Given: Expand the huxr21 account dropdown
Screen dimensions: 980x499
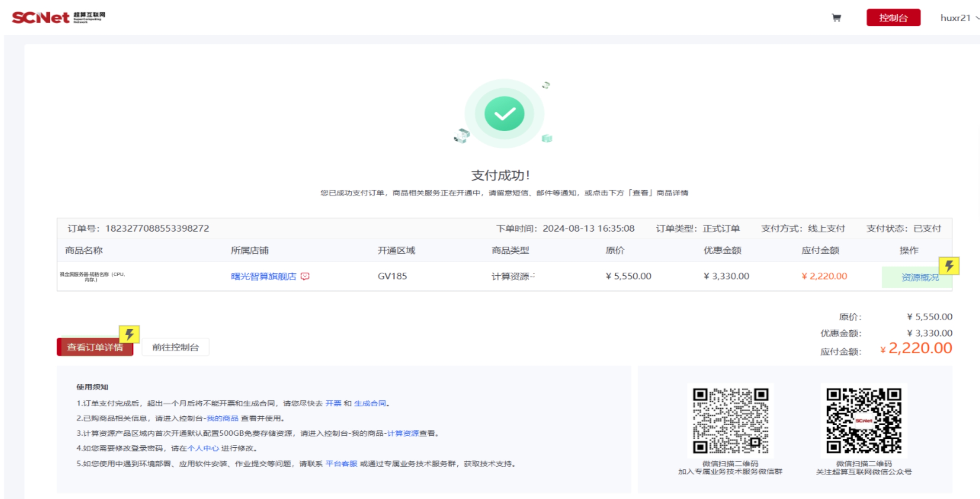Looking at the screenshot, I should [x=959, y=18].
